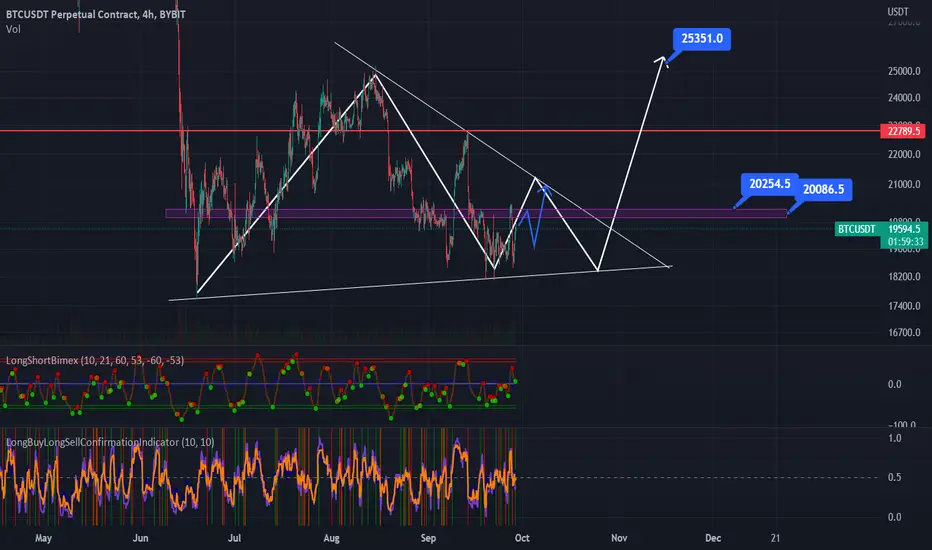Image resolution: width=932 pixels, height=550 pixels.
Task: Click the Nov label on time axis
Action: 619,538
